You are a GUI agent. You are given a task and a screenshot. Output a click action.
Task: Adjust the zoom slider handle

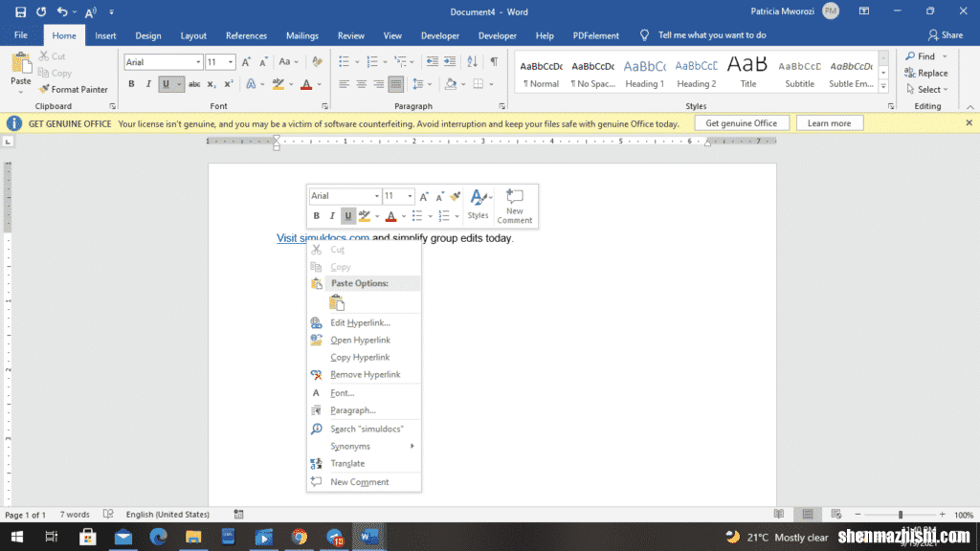tap(900, 514)
